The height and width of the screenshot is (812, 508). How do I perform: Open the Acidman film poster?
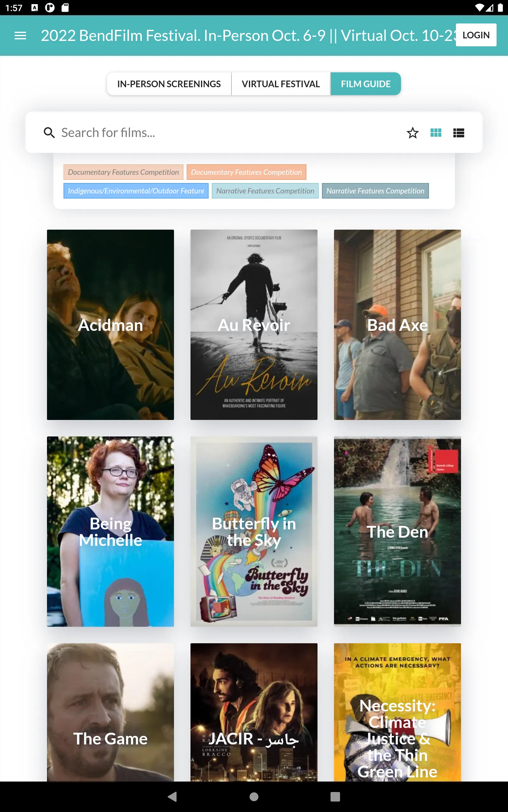(110, 325)
